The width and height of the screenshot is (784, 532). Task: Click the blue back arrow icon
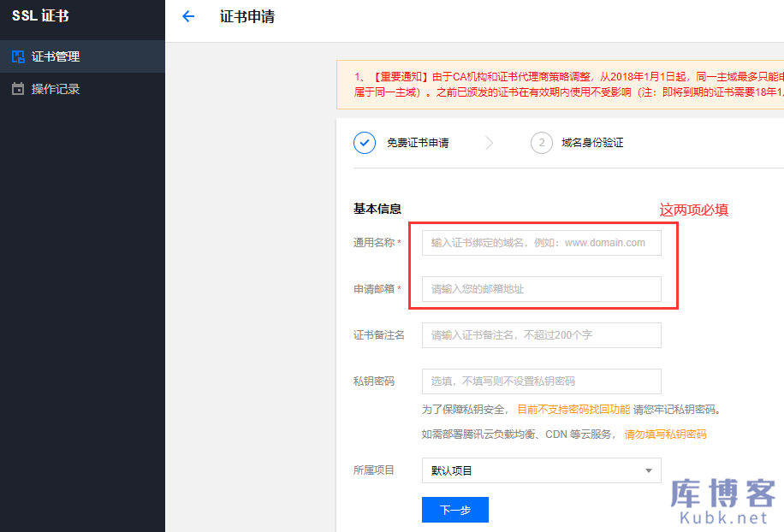(188, 16)
